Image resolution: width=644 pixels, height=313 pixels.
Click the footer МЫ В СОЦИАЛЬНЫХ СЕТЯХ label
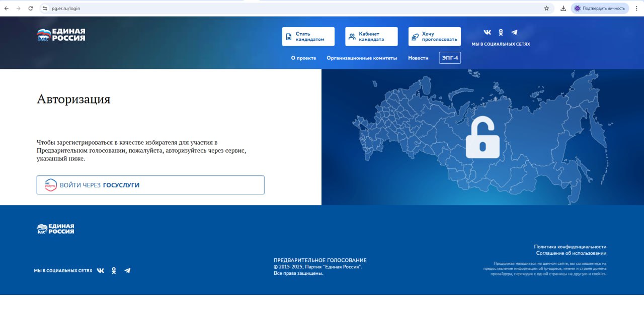coord(63,271)
